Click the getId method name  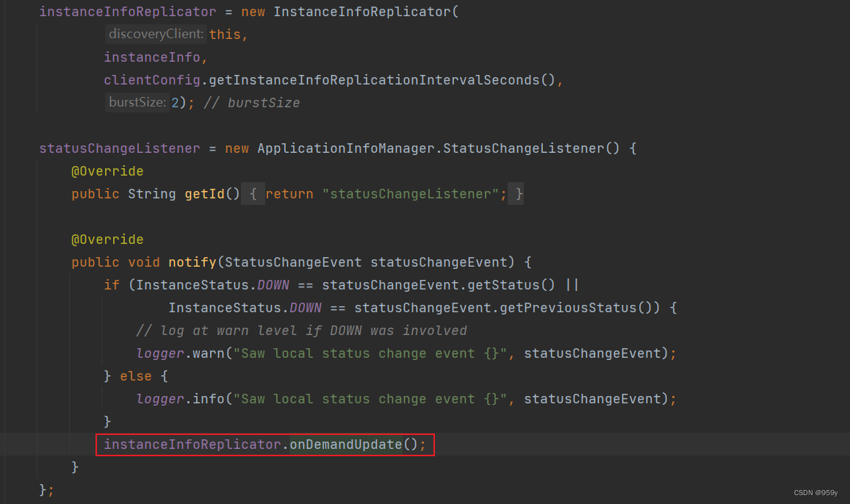coord(204,193)
